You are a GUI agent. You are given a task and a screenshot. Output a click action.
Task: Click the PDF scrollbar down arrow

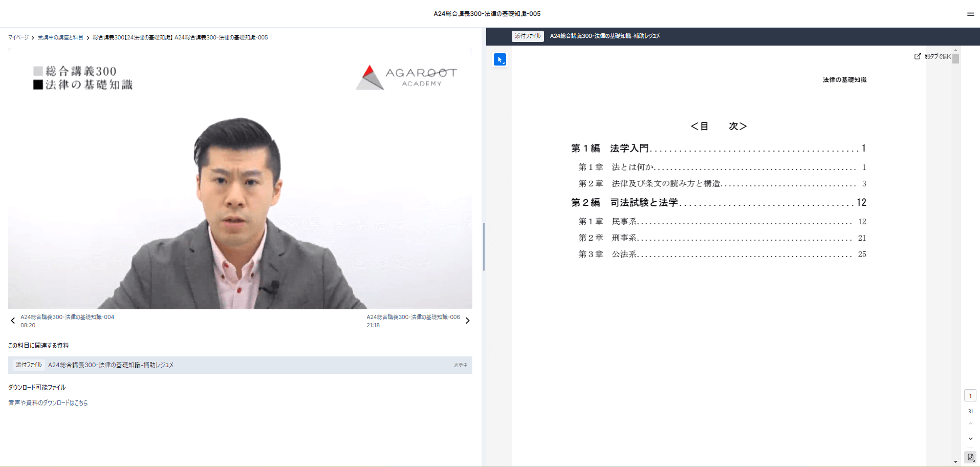955,462
